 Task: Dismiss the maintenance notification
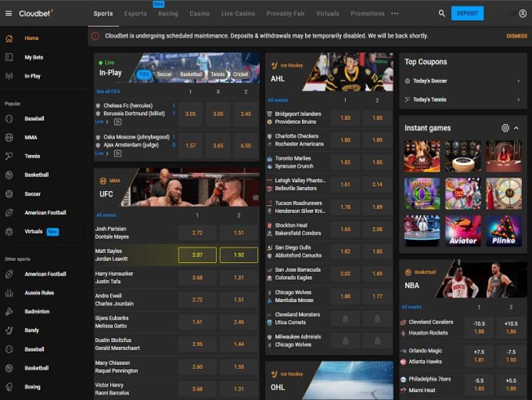click(x=516, y=36)
